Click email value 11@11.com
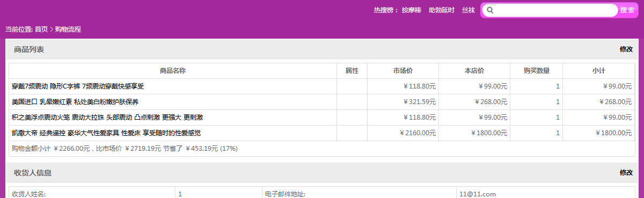644x198 pixels. coord(477,194)
